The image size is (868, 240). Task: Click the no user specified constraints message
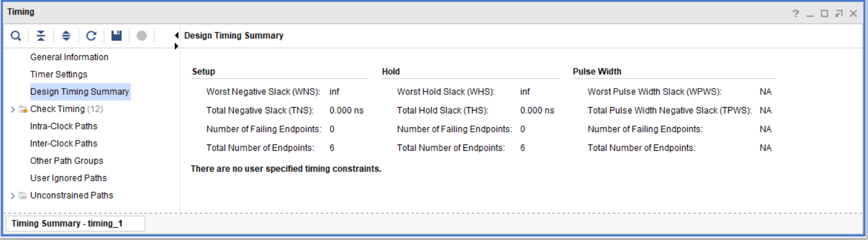(x=286, y=169)
